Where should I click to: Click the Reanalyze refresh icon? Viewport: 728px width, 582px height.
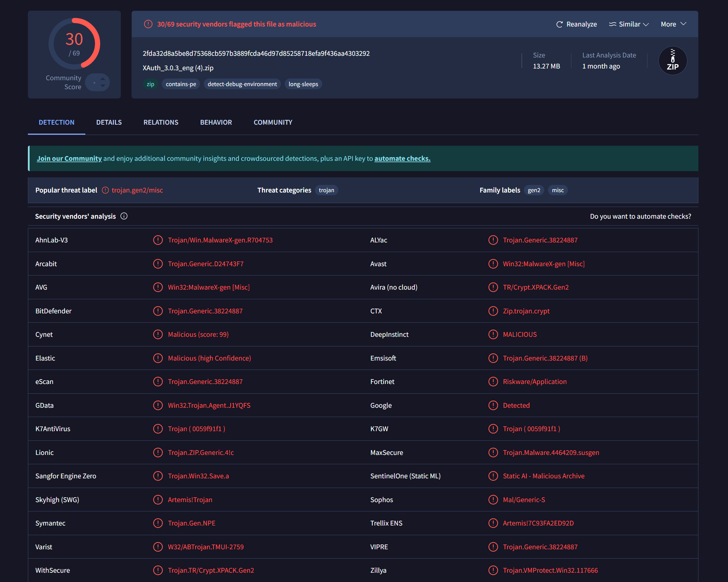pyautogui.click(x=559, y=24)
